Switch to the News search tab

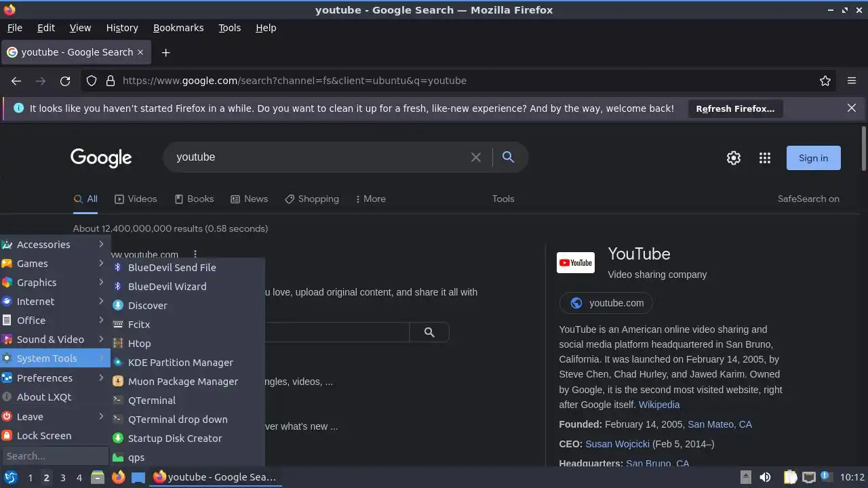click(249, 199)
